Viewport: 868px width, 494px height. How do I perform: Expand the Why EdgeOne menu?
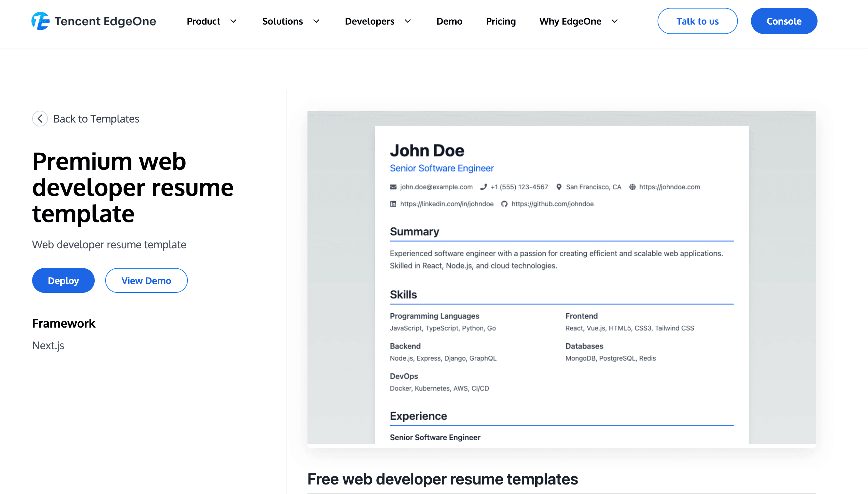coord(578,21)
